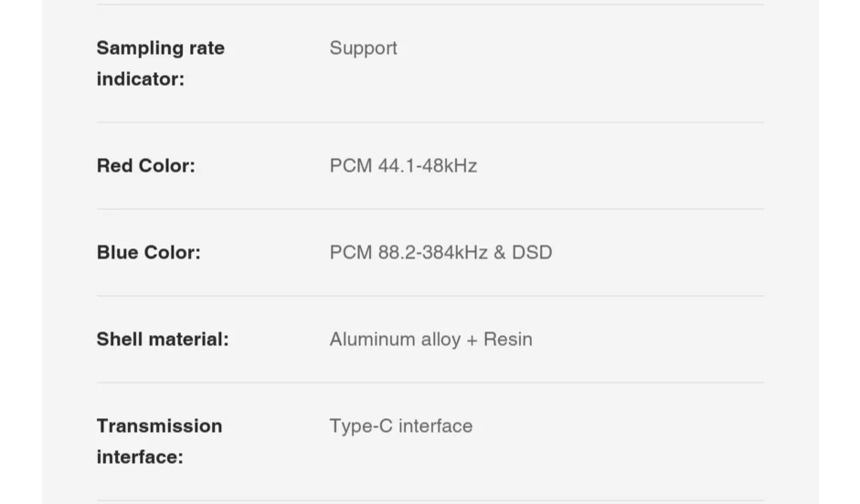Select the 'Type-C interface' value
Screen dimensions: 860x504
(x=401, y=425)
